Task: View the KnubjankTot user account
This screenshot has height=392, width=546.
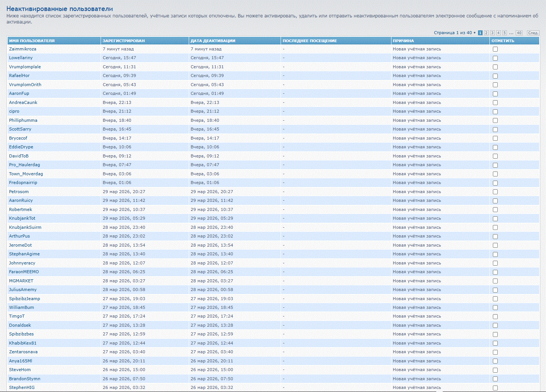Action: [22, 218]
